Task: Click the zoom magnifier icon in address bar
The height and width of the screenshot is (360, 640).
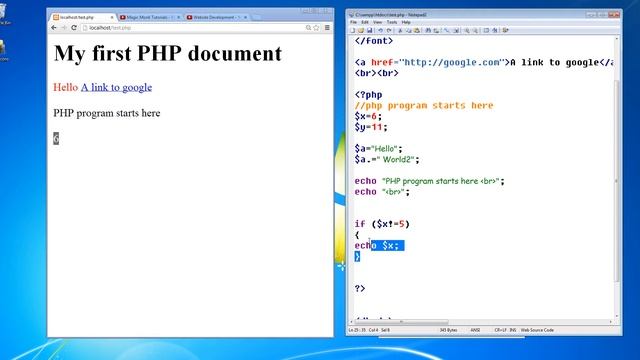Action: (x=308, y=28)
